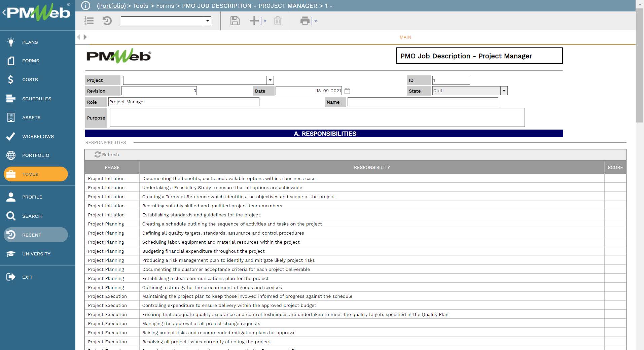Save the form with the floppy disk icon
The image size is (644, 350).
(235, 21)
